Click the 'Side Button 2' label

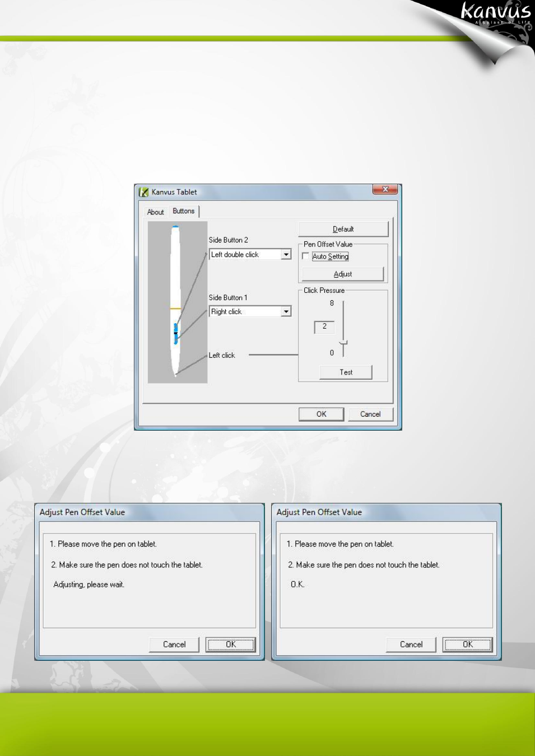tap(229, 240)
